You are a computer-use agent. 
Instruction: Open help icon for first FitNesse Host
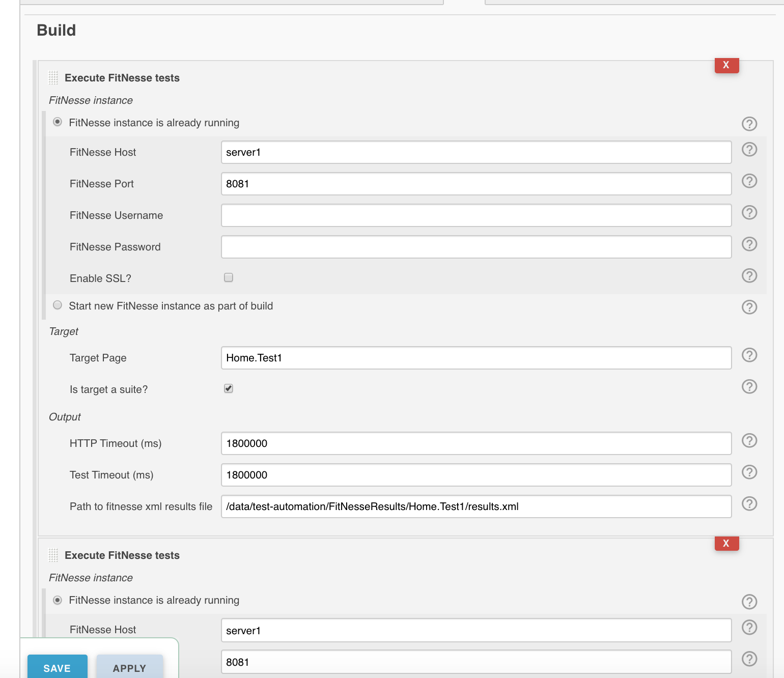749,149
